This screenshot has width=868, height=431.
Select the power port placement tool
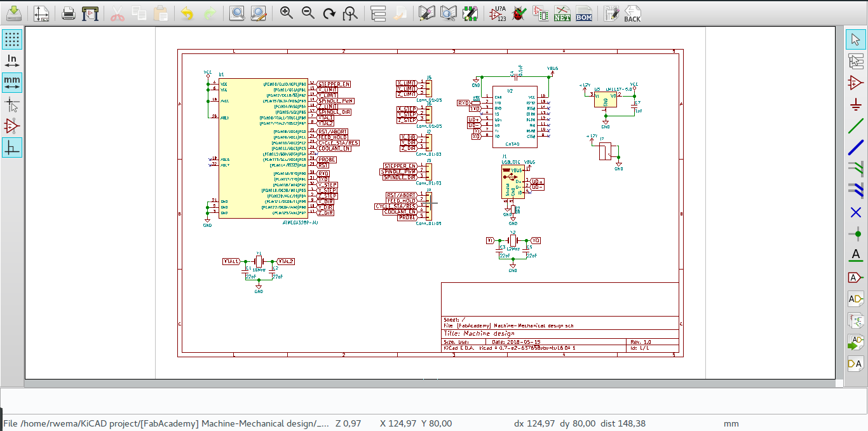[x=856, y=104]
